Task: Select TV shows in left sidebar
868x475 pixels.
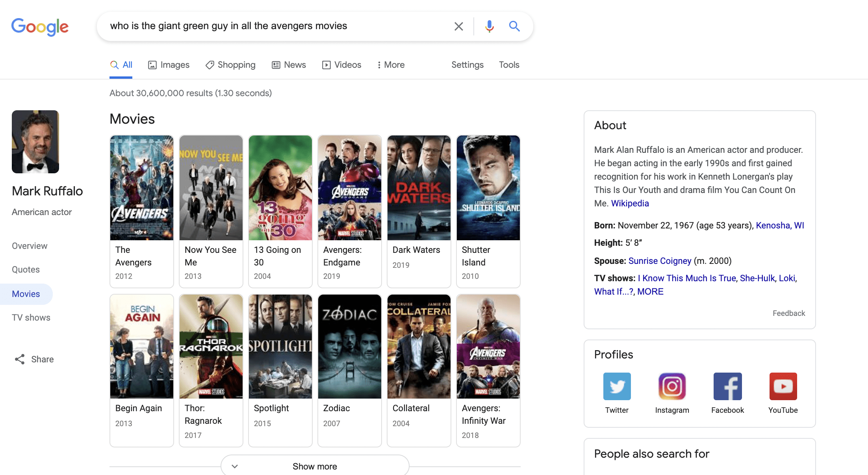Action: coord(31,317)
